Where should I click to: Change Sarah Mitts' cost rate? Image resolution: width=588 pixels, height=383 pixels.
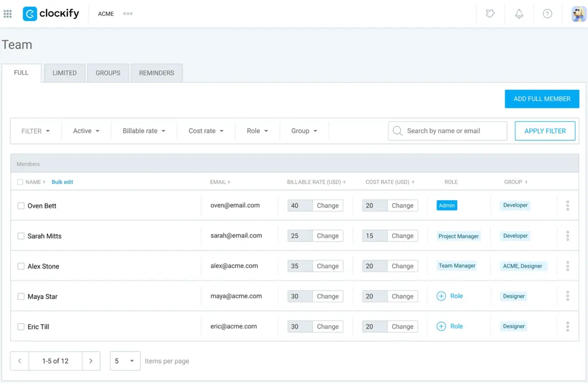(403, 236)
